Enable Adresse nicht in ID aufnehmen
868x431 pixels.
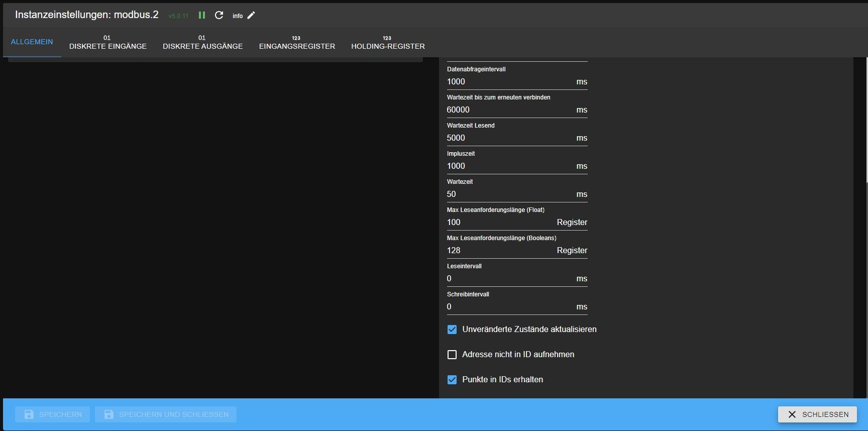452,355
